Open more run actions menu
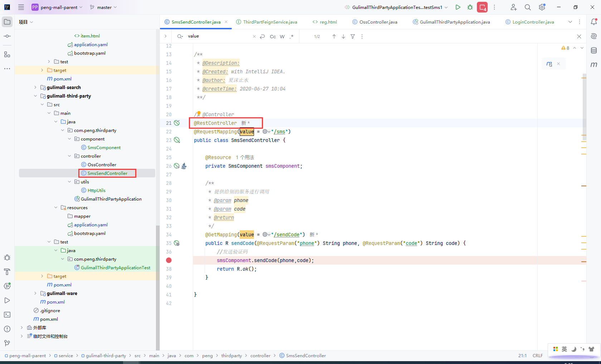 pos(494,7)
